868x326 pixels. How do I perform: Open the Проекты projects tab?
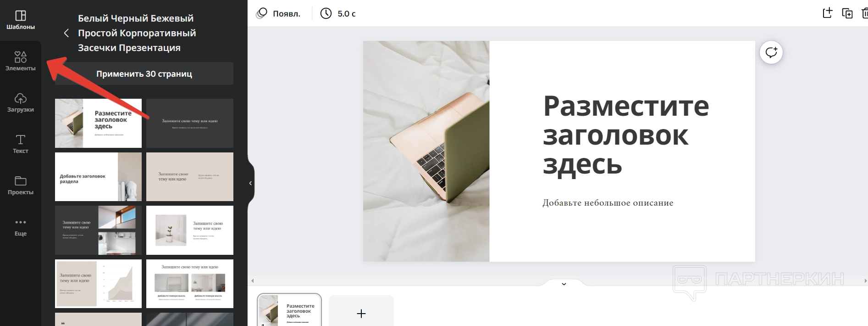pos(20,185)
